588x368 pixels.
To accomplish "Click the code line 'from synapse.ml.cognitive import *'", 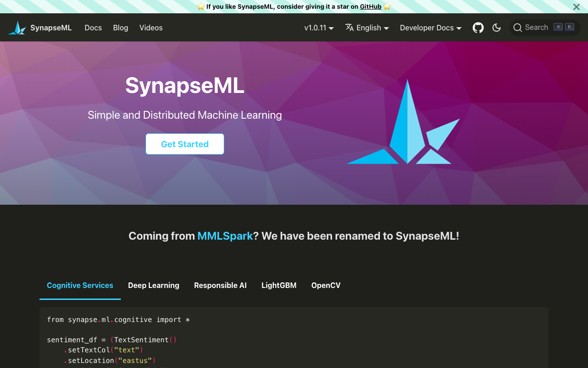I will pos(119,319).
